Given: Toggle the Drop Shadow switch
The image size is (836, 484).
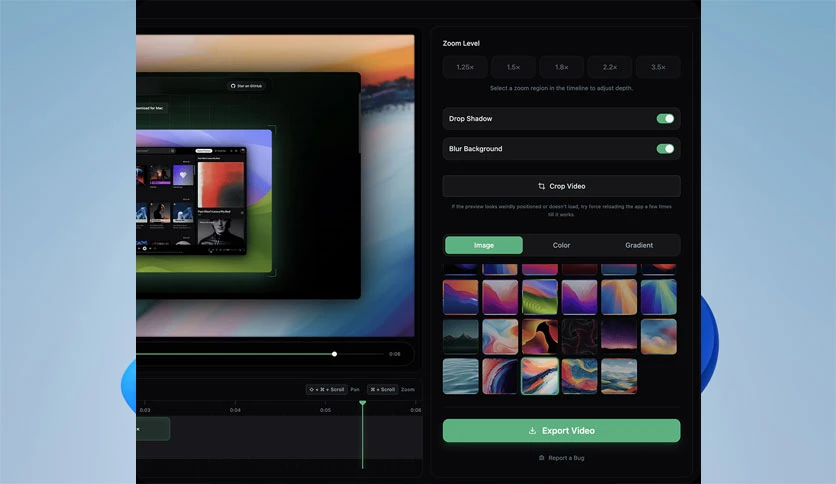Looking at the screenshot, I should point(665,118).
